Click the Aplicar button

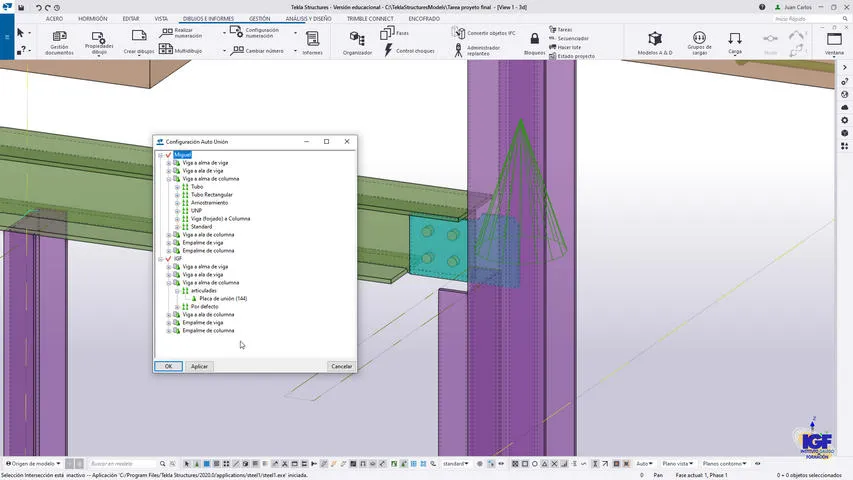(x=199, y=366)
